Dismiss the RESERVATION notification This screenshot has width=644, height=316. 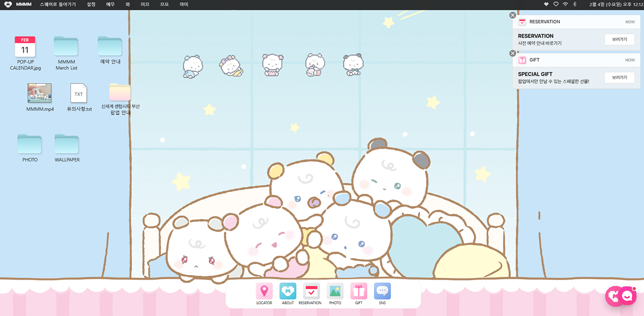click(513, 15)
